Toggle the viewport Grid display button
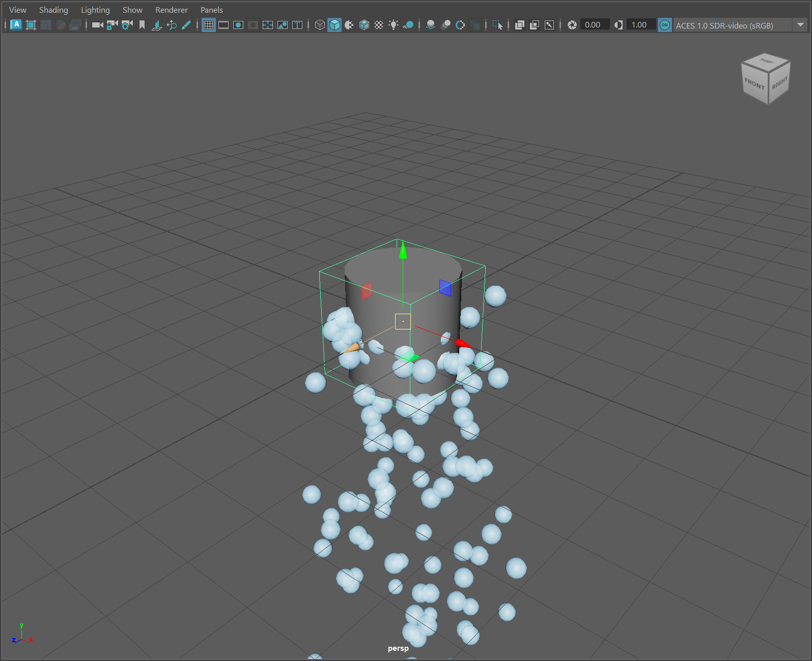812x661 pixels. 209,25
